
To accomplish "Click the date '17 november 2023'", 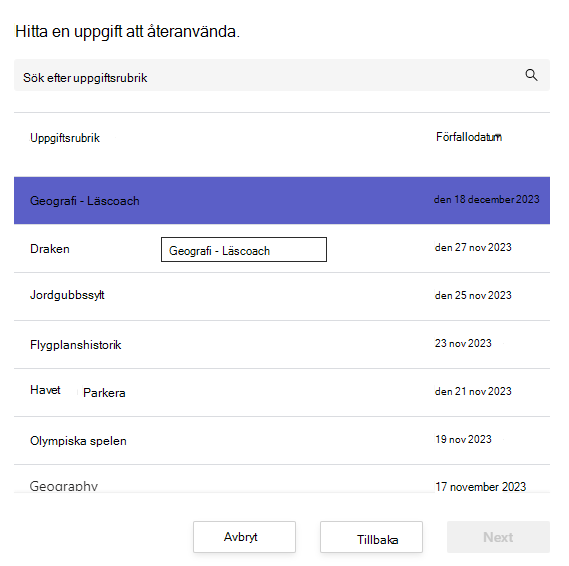I will pos(480,487).
